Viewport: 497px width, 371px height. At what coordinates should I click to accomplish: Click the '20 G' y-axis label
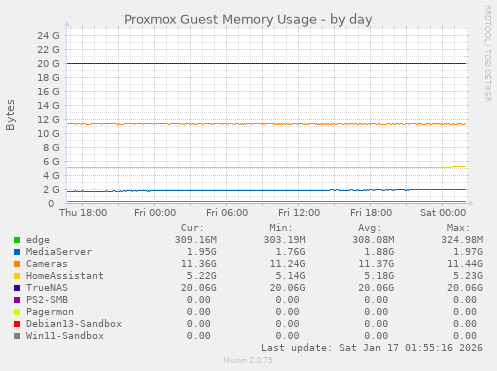coord(48,63)
